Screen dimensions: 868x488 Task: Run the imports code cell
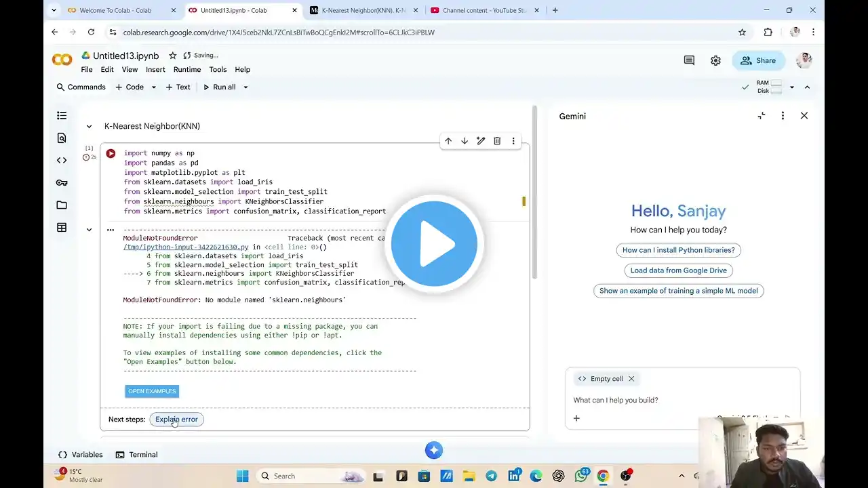pyautogui.click(x=111, y=154)
